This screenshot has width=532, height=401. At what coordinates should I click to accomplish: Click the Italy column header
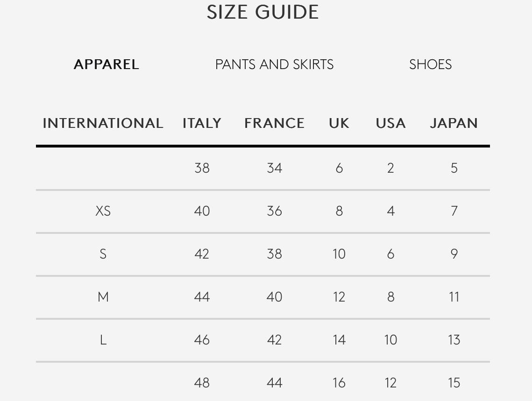[x=202, y=123]
